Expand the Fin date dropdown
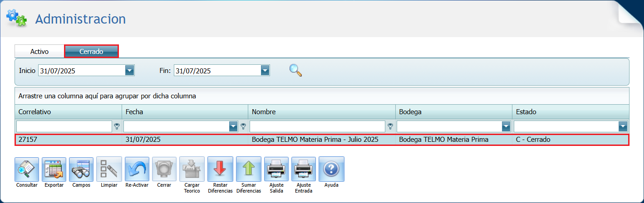This screenshot has height=203, width=644. pos(265,70)
